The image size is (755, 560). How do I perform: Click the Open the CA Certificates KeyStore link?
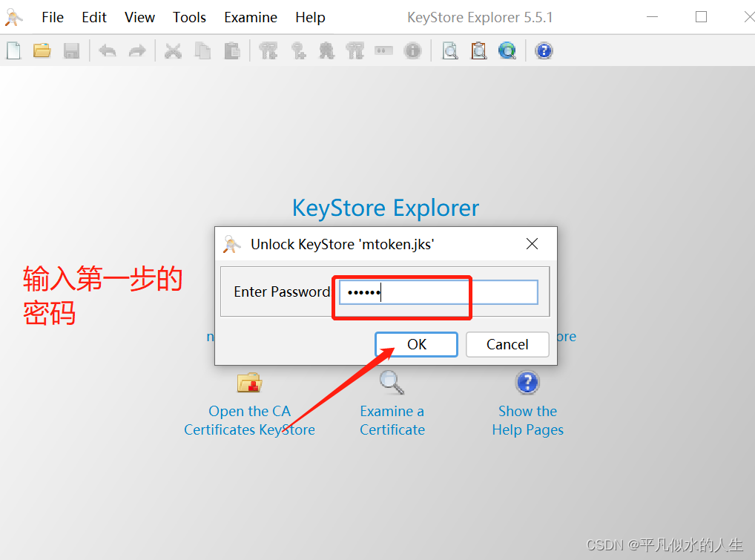coord(249,420)
